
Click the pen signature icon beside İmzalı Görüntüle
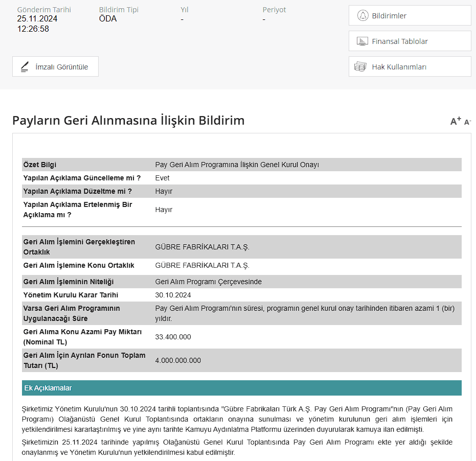[25, 67]
